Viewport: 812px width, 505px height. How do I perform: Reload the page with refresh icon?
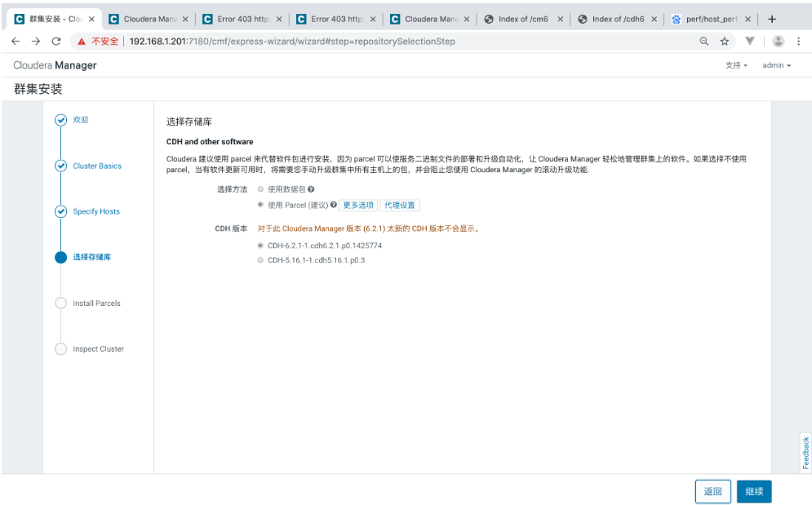tap(56, 42)
